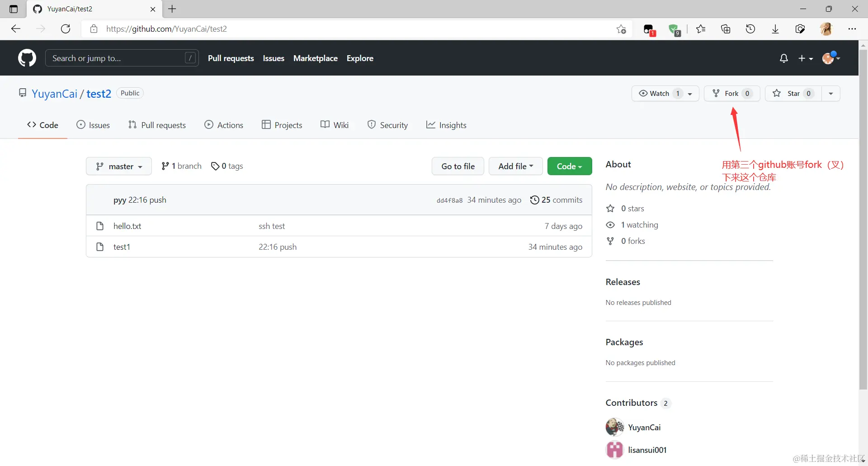
Task: Open the Contributors heading link
Action: click(638, 403)
